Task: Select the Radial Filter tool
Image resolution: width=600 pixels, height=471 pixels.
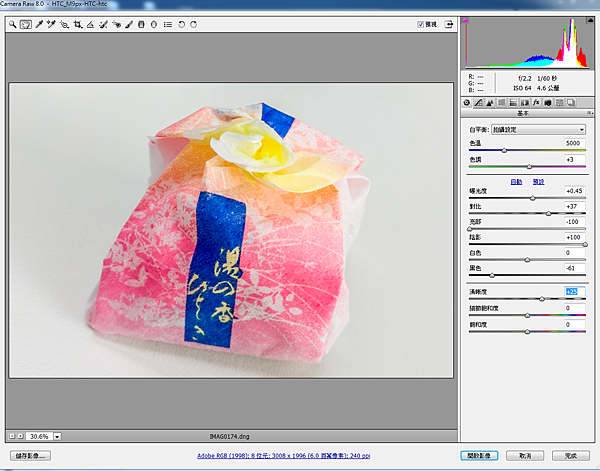Action: tap(154, 24)
